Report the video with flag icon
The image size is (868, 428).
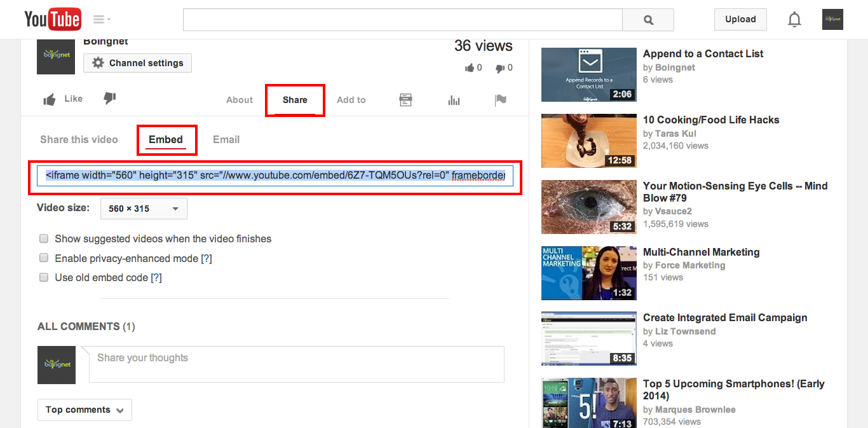pyautogui.click(x=501, y=100)
